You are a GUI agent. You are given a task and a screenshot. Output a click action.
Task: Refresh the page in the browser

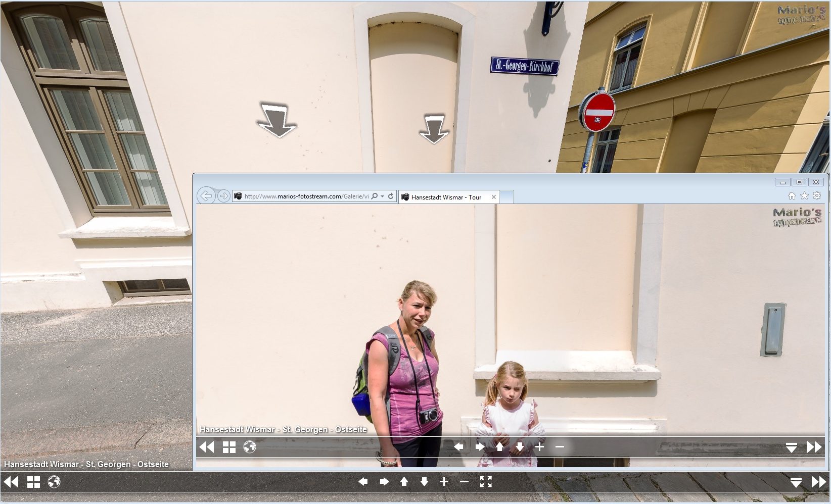(391, 196)
